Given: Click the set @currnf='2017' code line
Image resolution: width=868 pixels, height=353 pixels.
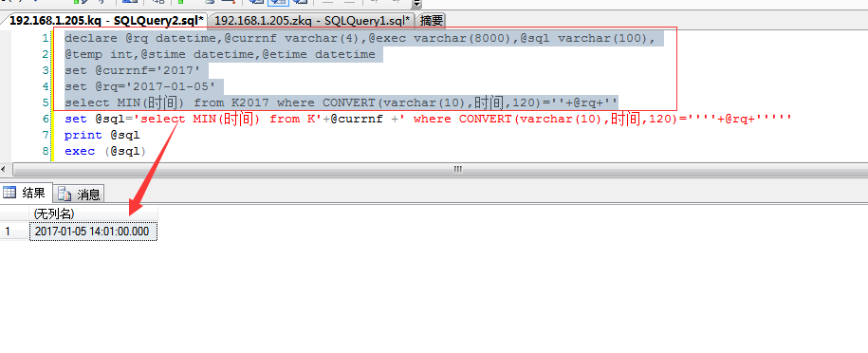Looking at the screenshot, I should point(136,70).
